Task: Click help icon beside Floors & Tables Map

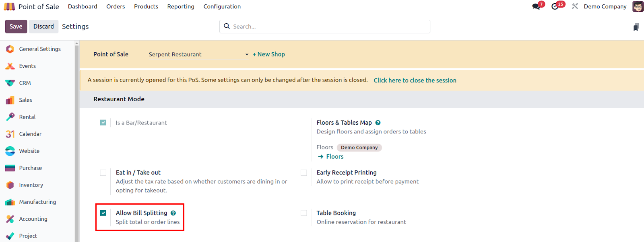Action: click(x=378, y=123)
